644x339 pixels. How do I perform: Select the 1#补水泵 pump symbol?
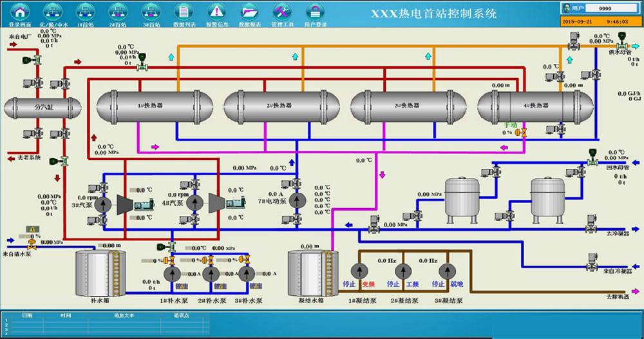tap(172, 273)
